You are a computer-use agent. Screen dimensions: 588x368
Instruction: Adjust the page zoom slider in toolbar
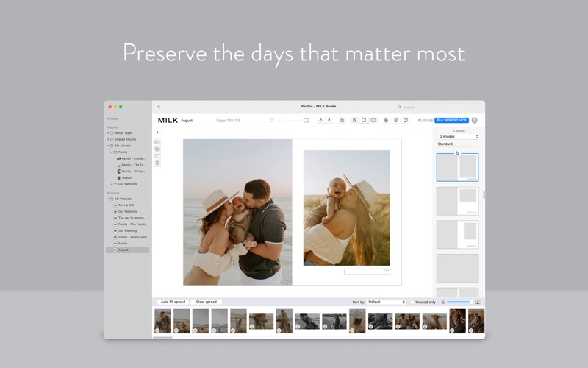[289, 121]
